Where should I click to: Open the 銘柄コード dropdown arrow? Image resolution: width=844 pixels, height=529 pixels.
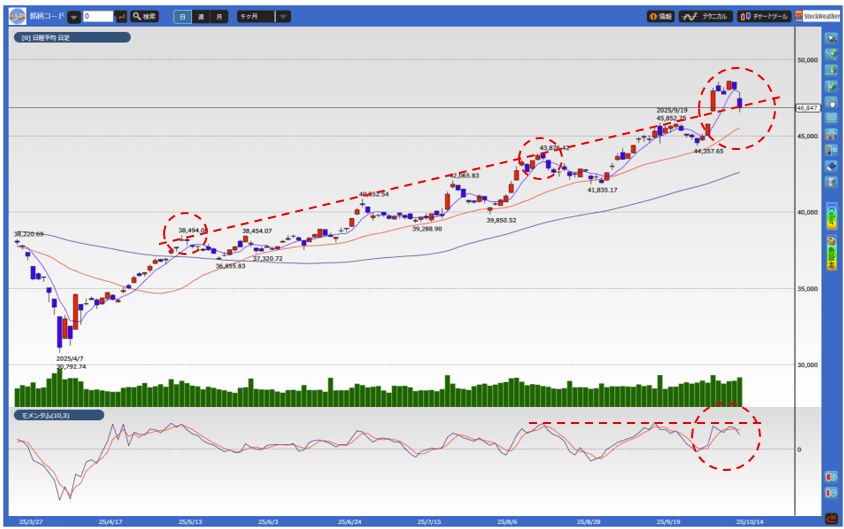(74, 16)
